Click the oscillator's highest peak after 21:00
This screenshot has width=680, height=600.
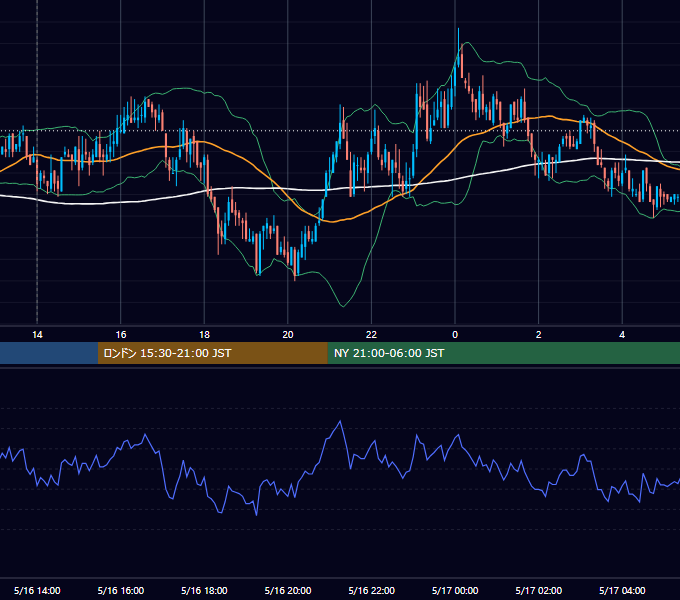340,421
